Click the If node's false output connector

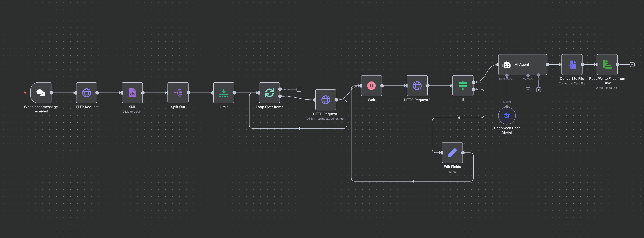click(474, 89)
